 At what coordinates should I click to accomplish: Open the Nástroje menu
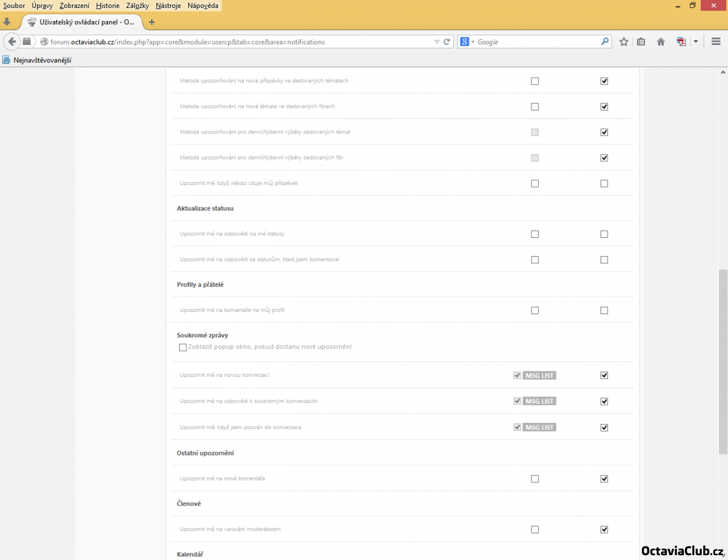[x=167, y=5]
